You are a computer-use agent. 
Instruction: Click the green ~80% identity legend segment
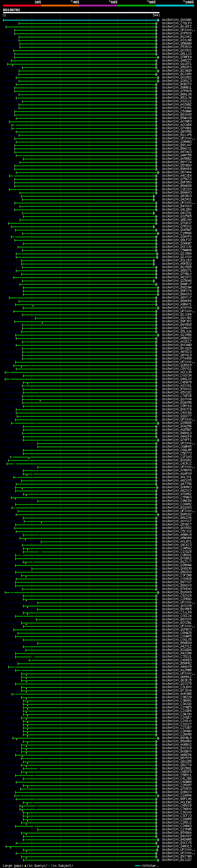click(x=137, y=6)
